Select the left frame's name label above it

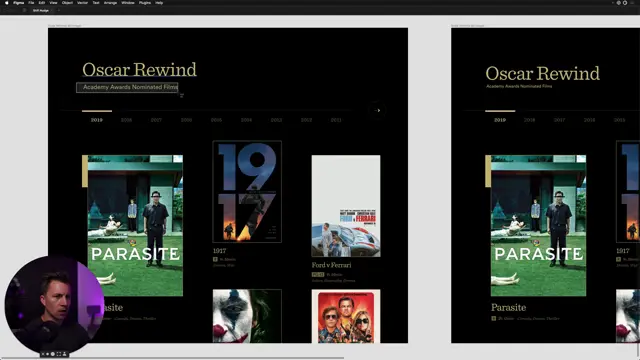click(x=64, y=26)
